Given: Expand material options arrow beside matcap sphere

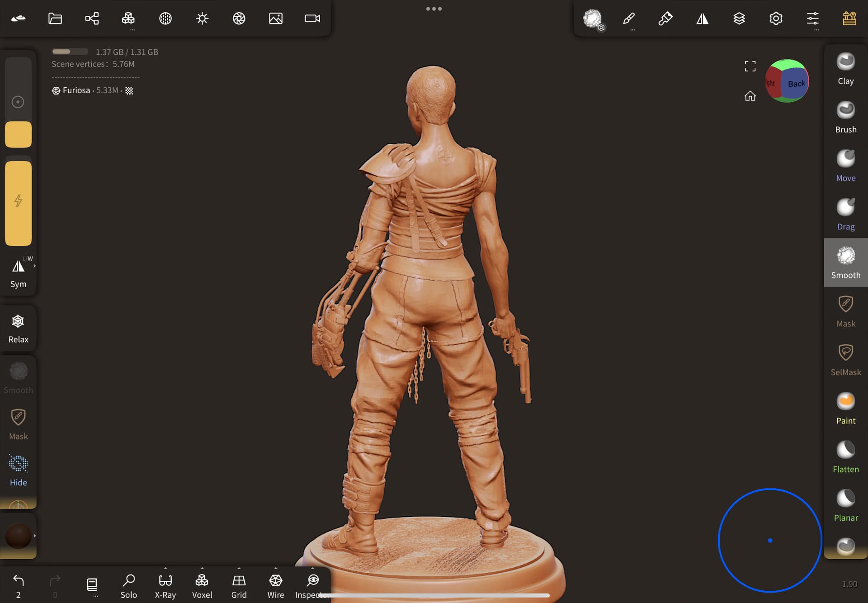Looking at the screenshot, I should point(35,536).
